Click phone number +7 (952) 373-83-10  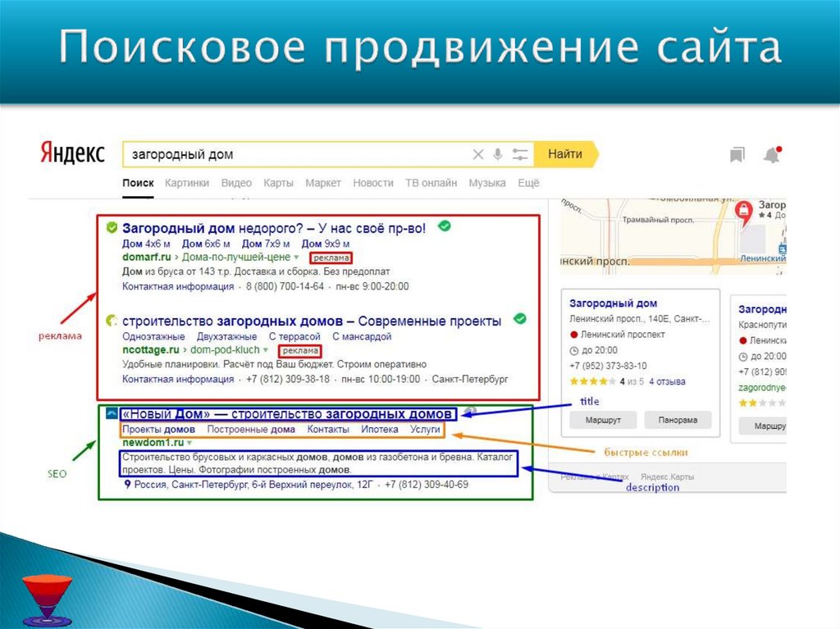pos(608,366)
